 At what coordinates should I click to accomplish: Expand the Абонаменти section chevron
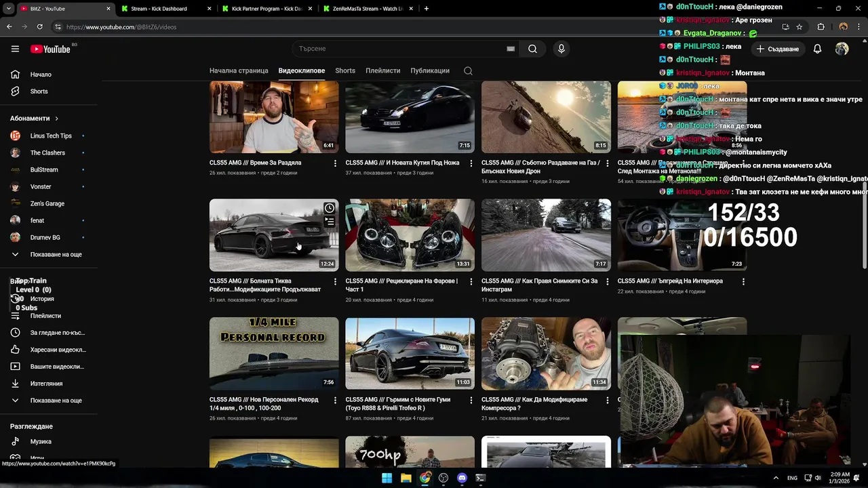pos(56,119)
